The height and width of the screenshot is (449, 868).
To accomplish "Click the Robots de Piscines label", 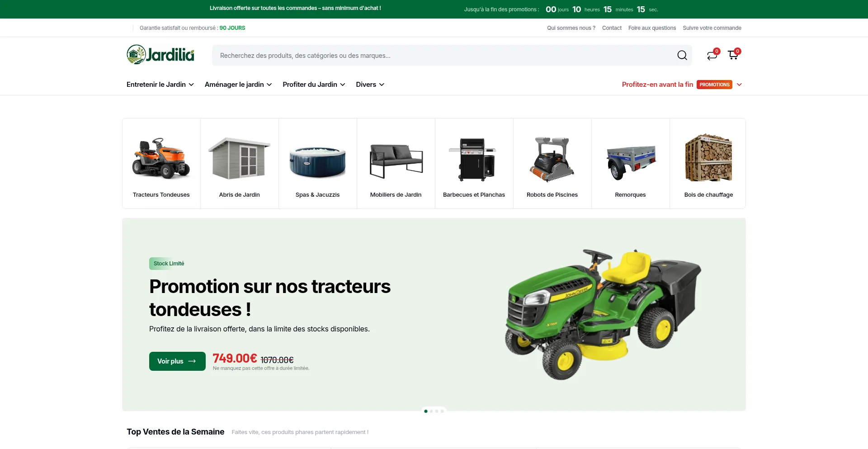I will (x=552, y=195).
